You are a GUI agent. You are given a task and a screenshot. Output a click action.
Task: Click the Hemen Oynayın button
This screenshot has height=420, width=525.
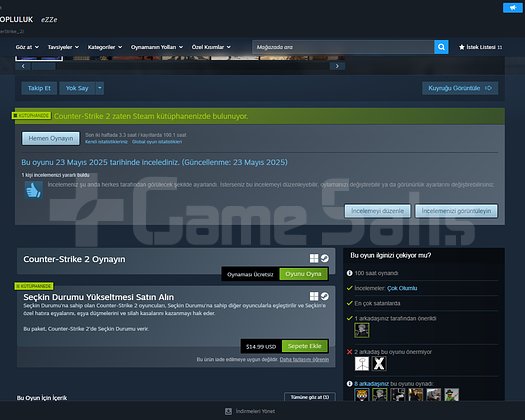(x=51, y=138)
